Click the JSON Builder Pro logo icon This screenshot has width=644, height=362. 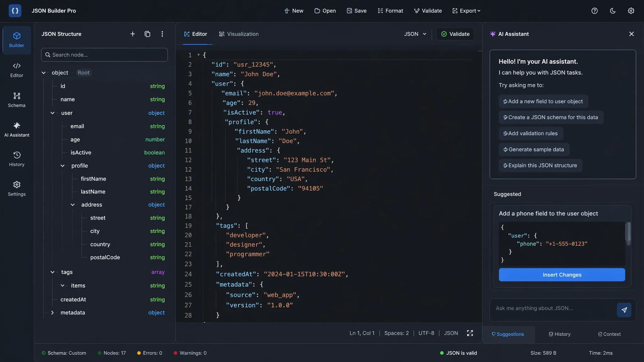coord(15,11)
